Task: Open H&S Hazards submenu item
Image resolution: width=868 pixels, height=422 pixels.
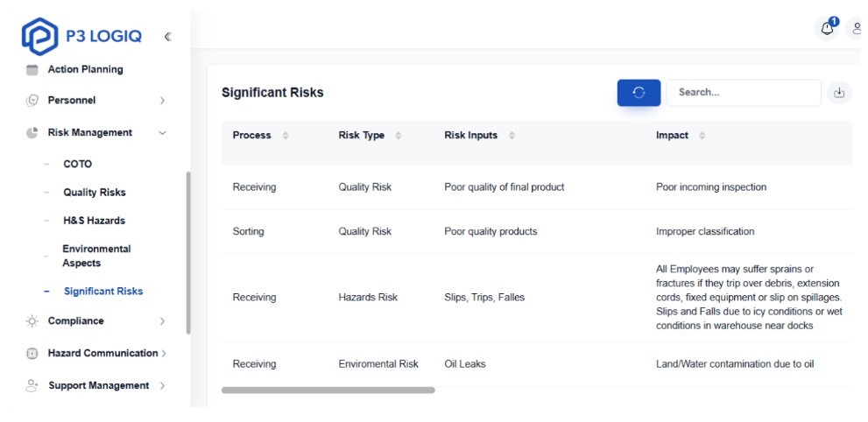Action: tap(94, 220)
